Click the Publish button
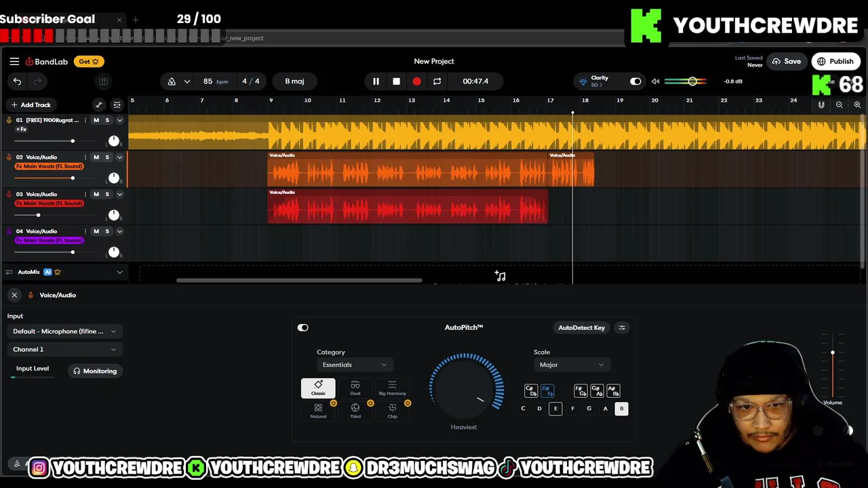Screen dimensions: 868x488 tap(835, 62)
